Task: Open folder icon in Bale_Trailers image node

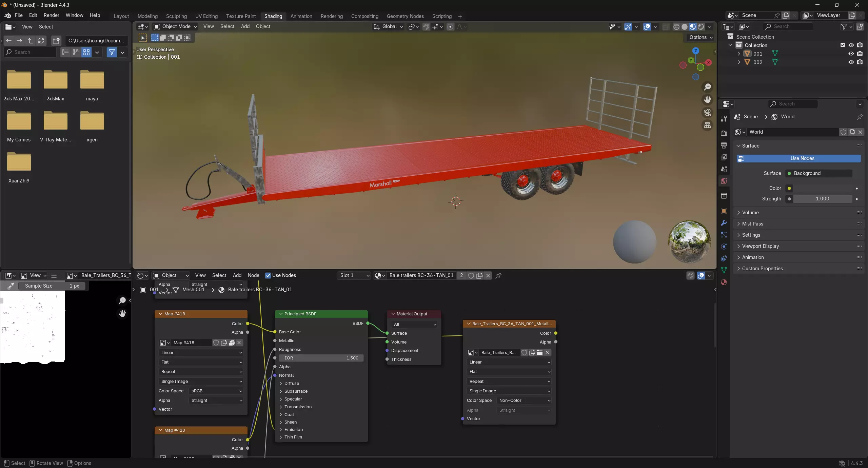Action: pyautogui.click(x=539, y=353)
